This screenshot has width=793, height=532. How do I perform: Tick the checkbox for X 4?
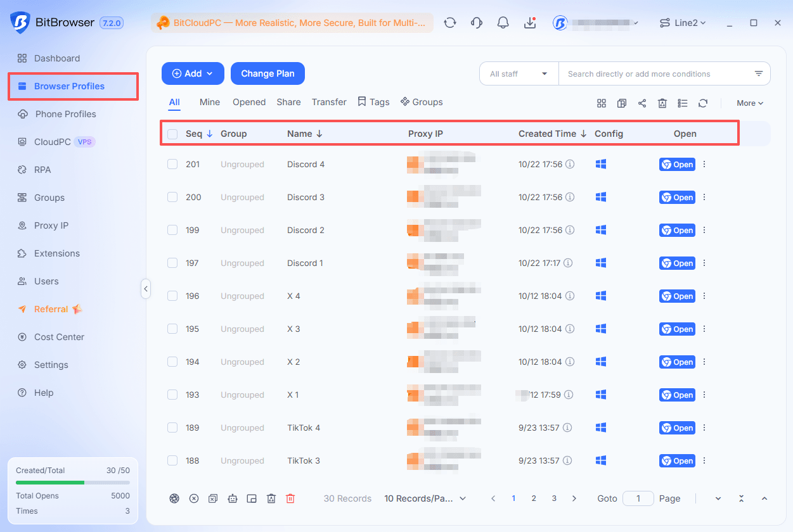[172, 296]
